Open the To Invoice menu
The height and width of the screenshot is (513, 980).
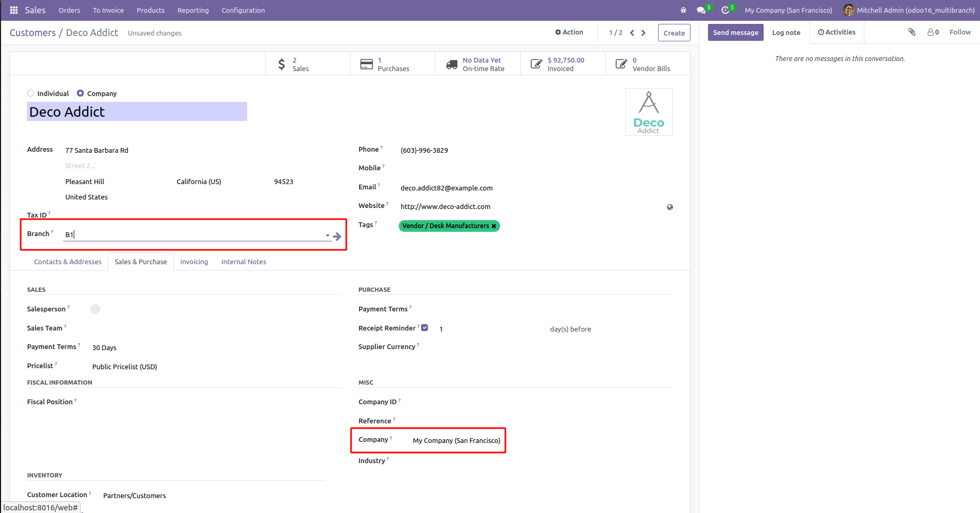click(x=108, y=10)
